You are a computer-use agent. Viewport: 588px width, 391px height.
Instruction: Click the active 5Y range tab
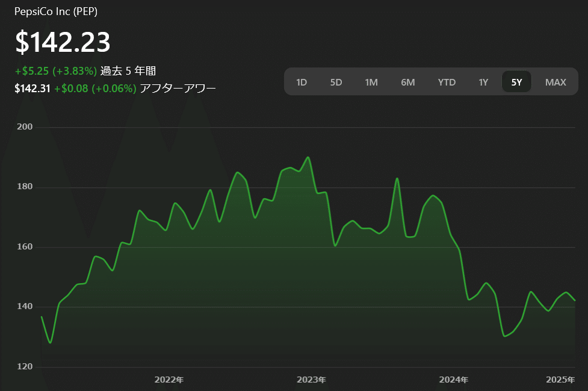coord(516,82)
